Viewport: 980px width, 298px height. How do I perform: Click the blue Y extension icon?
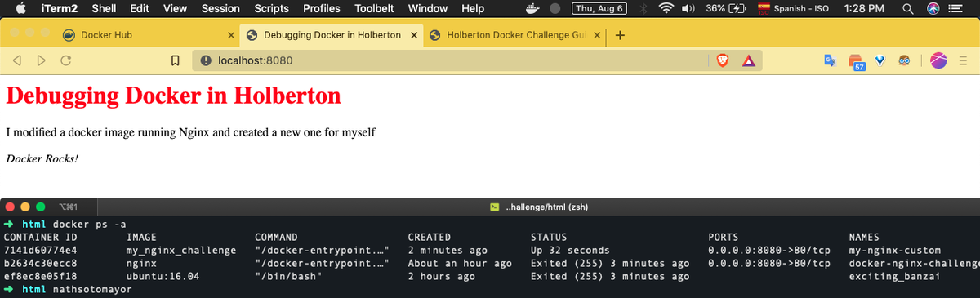pos(881,60)
